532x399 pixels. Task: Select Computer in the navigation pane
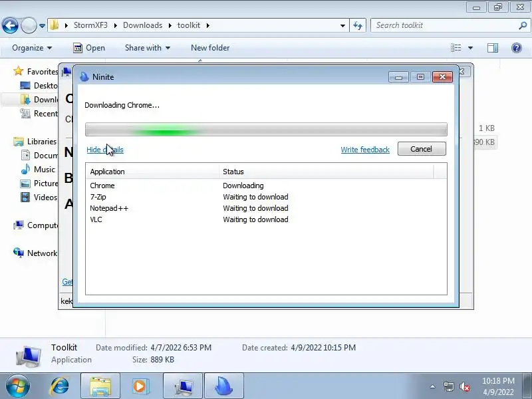(36, 225)
